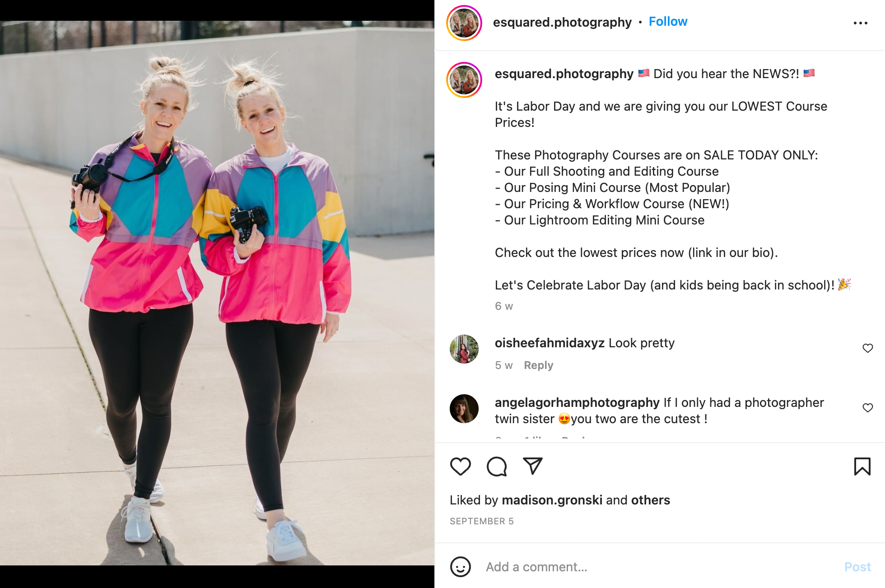Follow esquared.photography
885x588 pixels.
[668, 22]
